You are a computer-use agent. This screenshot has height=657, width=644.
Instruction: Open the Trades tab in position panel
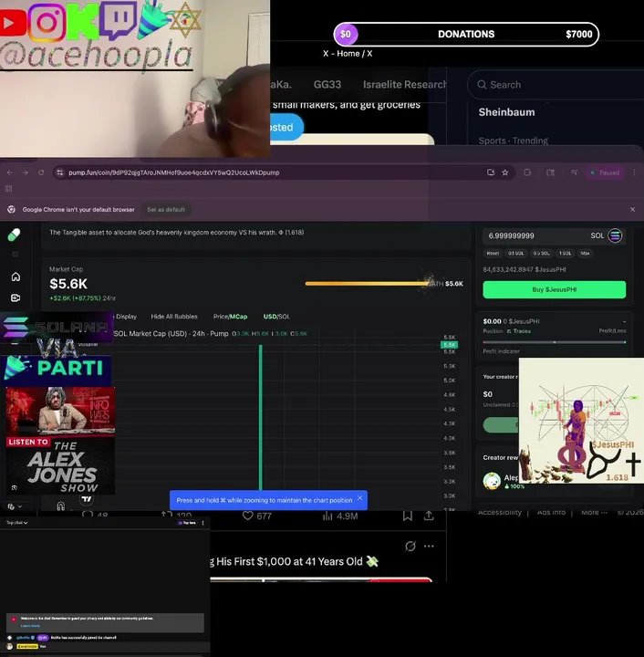519,331
